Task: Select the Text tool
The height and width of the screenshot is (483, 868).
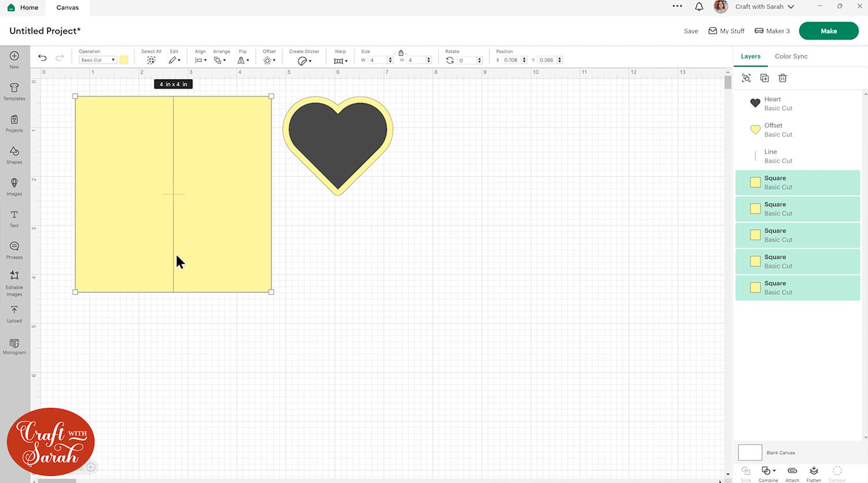Action: pyautogui.click(x=14, y=218)
